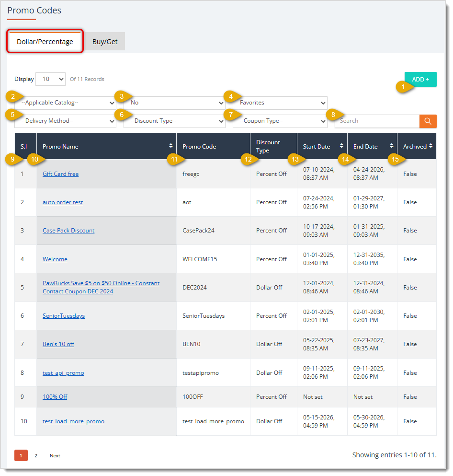The width and height of the screenshot is (453, 476).
Task: Open the Coupon Type dropdown
Action: coord(280,121)
